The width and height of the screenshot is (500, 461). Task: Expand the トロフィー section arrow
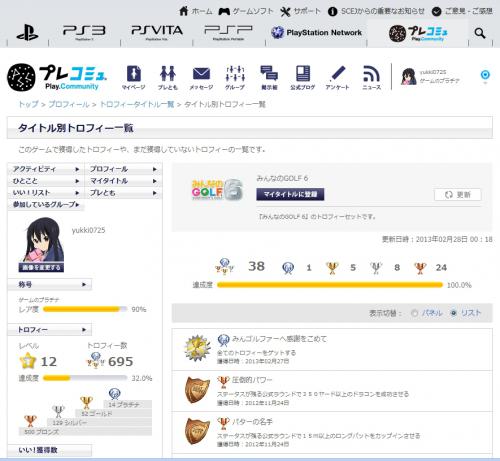pyautogui.click(x=84, y=330)
